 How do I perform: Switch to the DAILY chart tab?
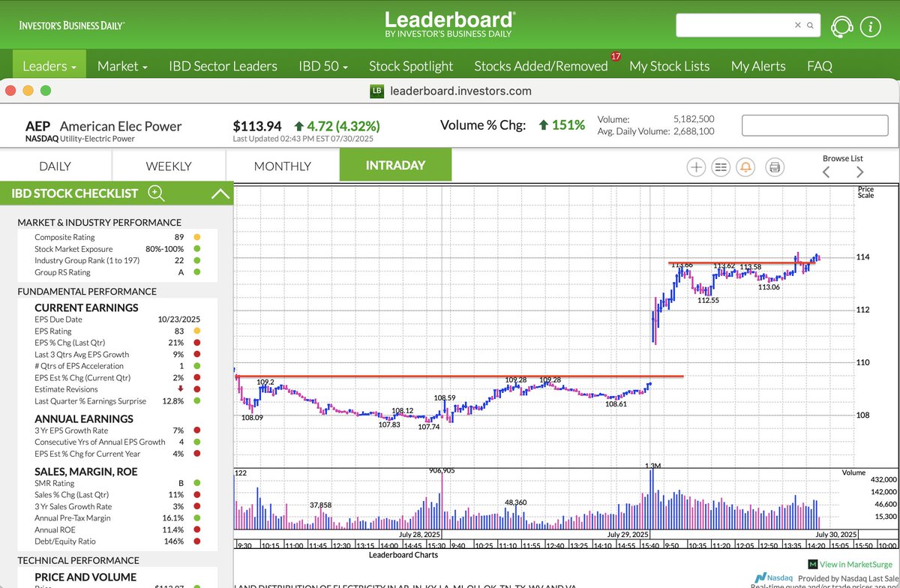click(55, 166)
